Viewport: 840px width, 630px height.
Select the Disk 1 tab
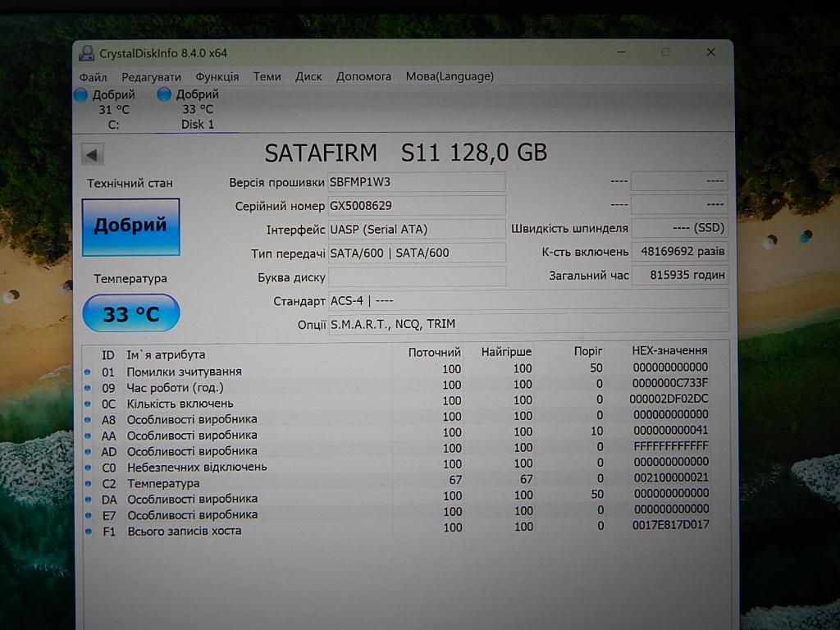click(197, 109)
